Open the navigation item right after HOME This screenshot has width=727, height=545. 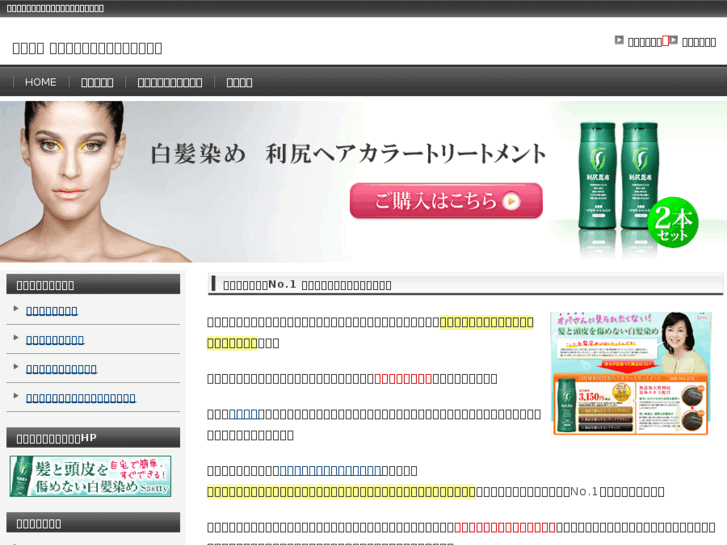pos(97,83)
